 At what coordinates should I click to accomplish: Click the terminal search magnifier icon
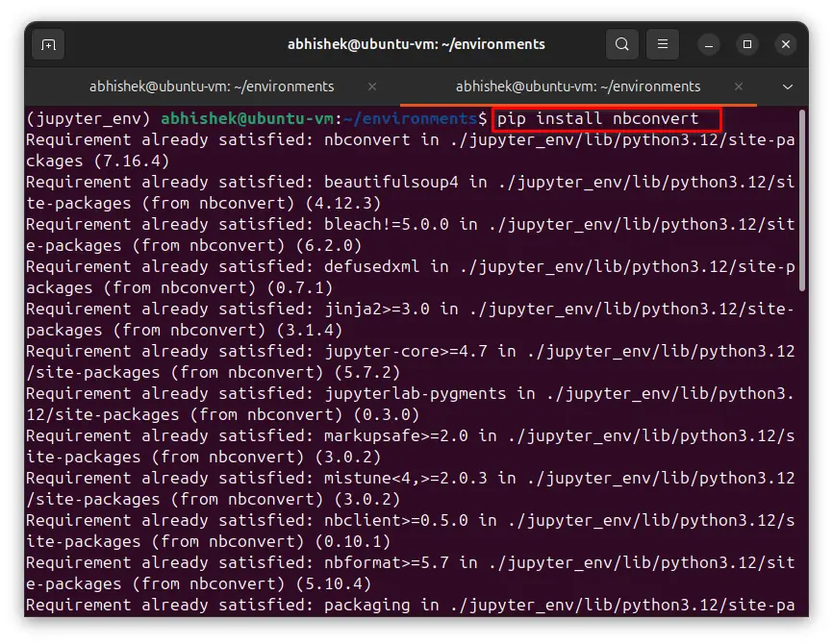pos(622,44)
